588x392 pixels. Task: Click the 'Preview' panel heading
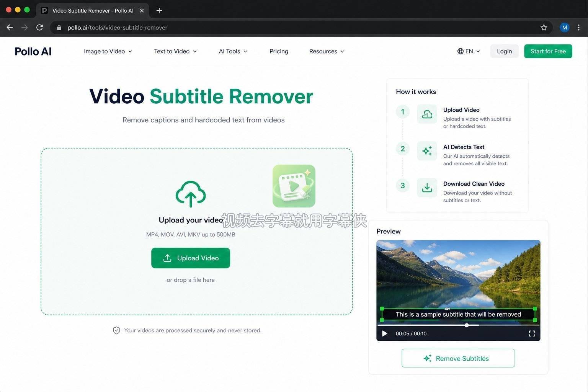(389, 231)
